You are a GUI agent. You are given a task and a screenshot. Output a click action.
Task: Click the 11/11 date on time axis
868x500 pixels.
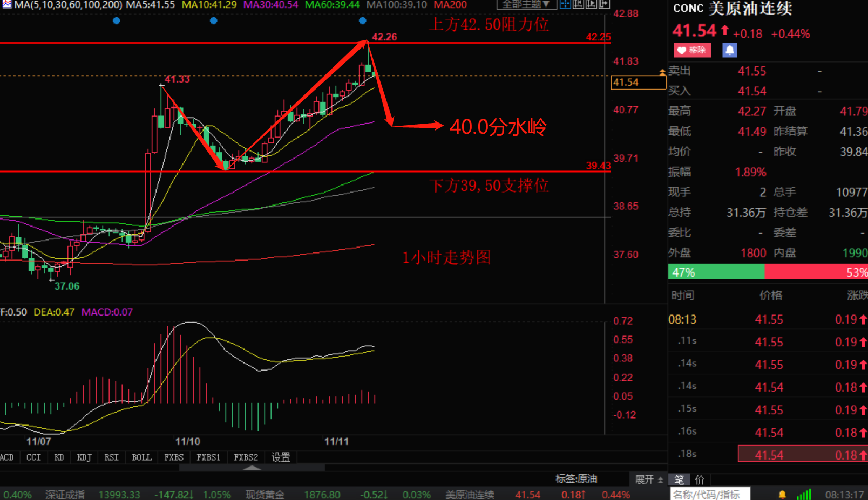[336, 442]
